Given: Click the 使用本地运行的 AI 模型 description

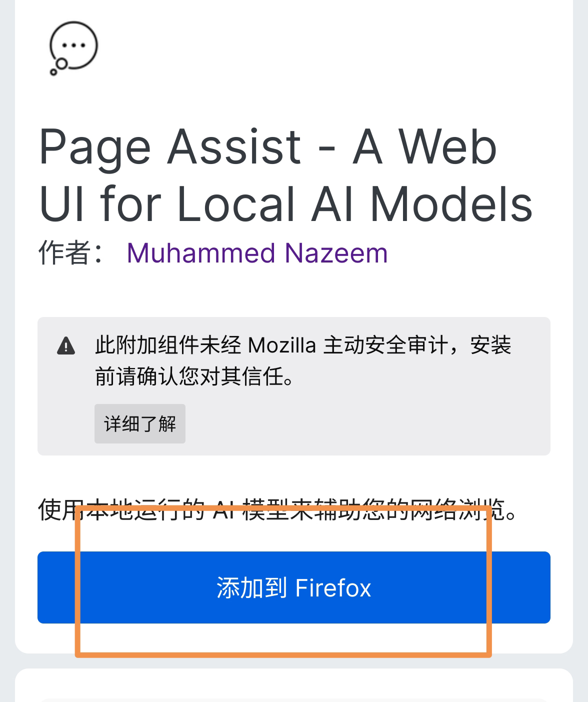Looking at the screenshot, I should (x=278, y=511).
